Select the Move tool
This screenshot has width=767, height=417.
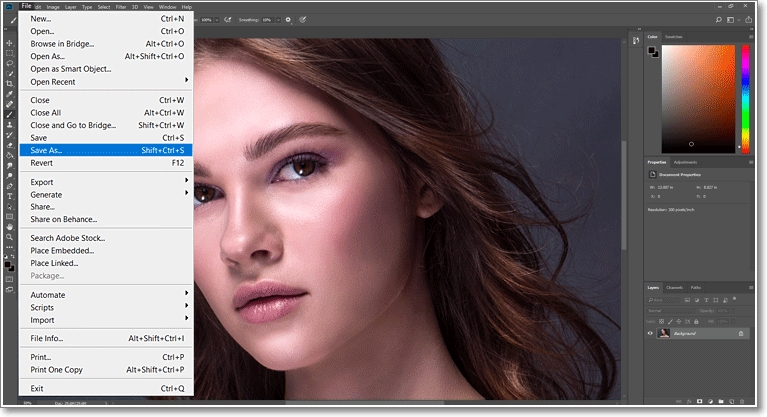(9, 43)
